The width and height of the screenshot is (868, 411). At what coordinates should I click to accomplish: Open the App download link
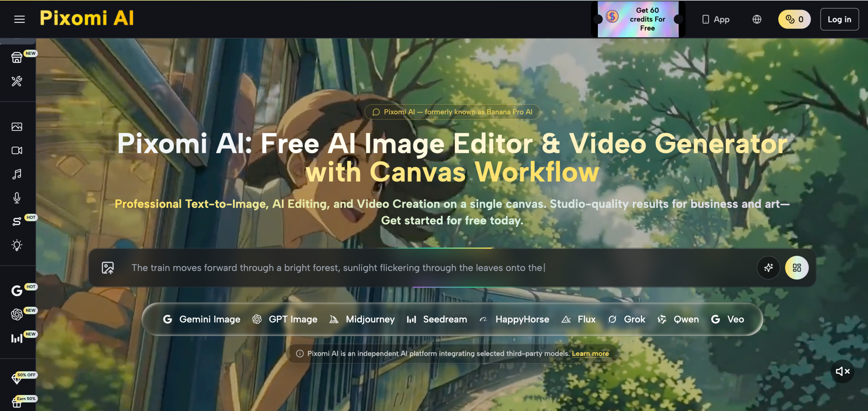pyautogui.click(x=716, y=19)
